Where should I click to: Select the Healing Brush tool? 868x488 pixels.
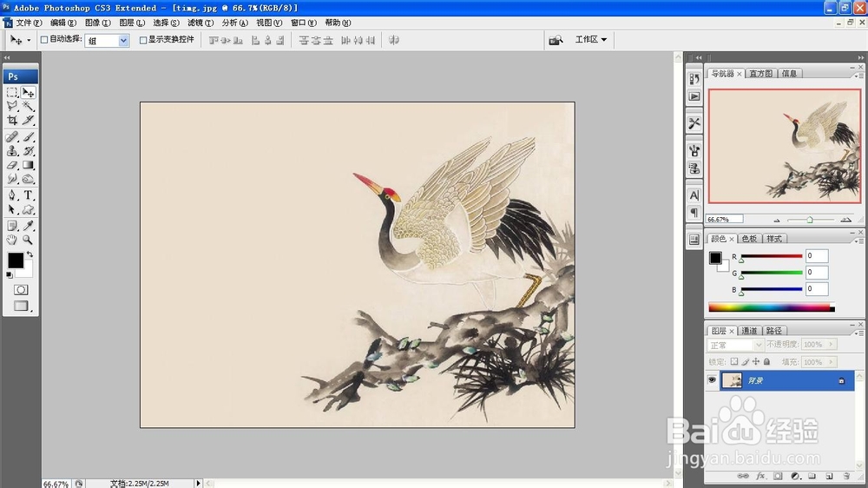pyautogui.click(x=12, y=137)
